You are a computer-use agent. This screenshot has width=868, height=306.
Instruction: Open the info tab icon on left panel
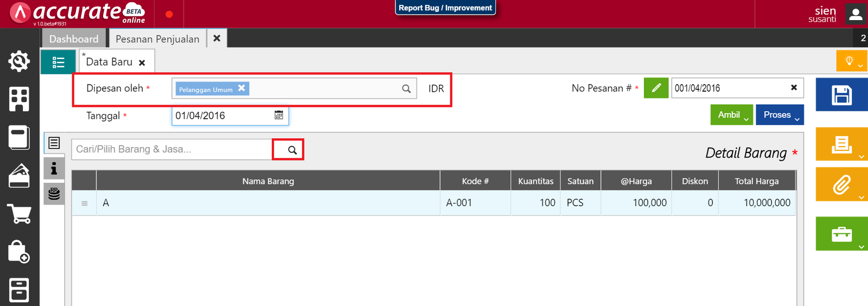pyautogui.click(x=54, y=169)
